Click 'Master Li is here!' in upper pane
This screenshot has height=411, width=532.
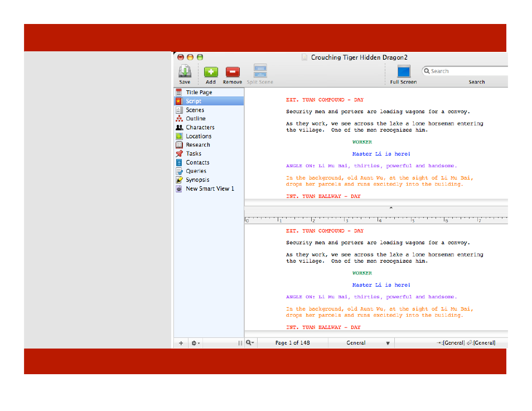point(381,154)
